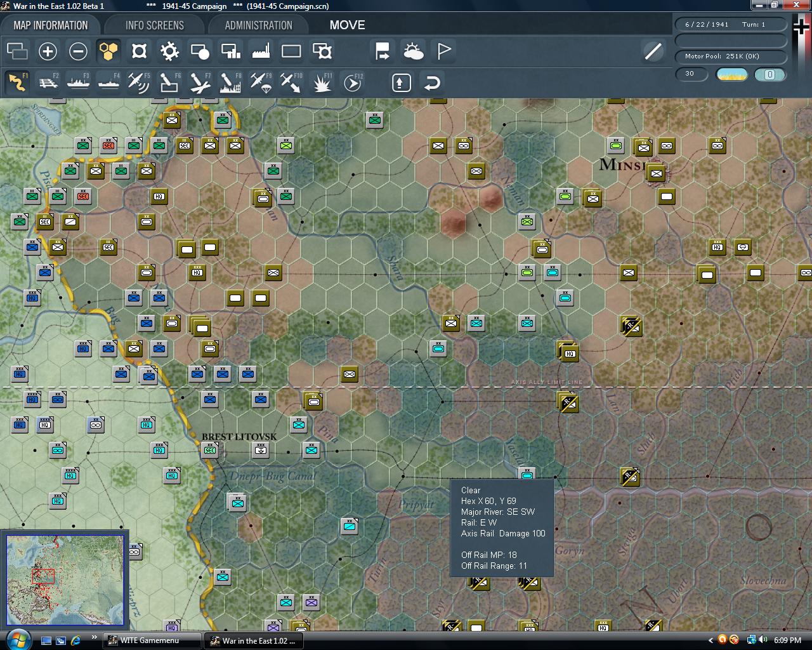Open the INFO SCREENS tab
Screen dimensions: 812x650
point(155,25)
